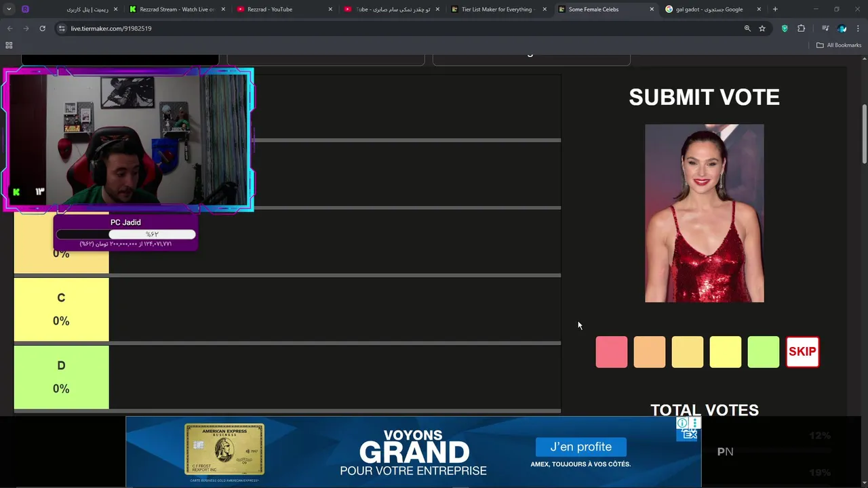The height and width of the screenshot is (488, 868).
Task: Switch to Tier List Maker for Everything tab
Action: click(x=498, y=9)
